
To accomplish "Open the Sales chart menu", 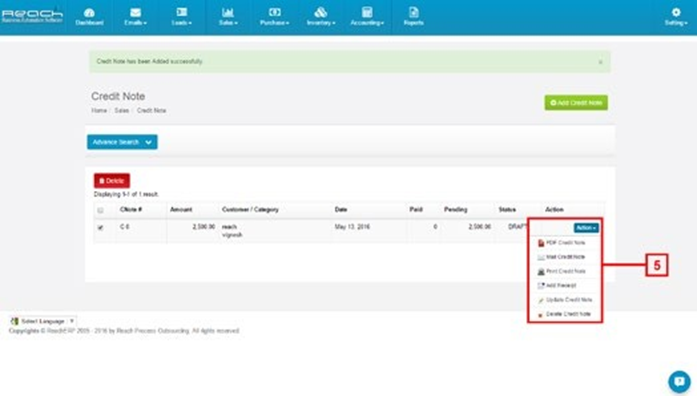I will coord(228,17).
